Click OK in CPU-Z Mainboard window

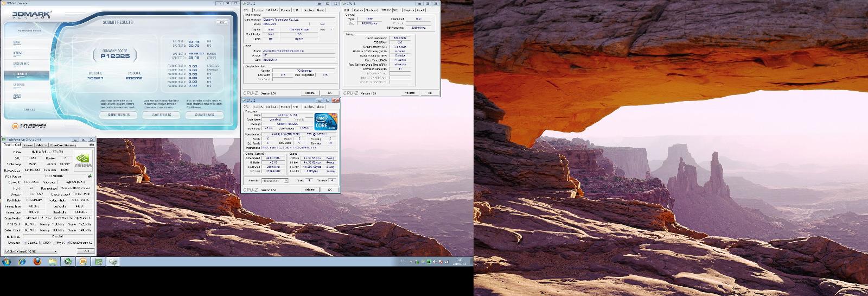(x=329, y=93)
